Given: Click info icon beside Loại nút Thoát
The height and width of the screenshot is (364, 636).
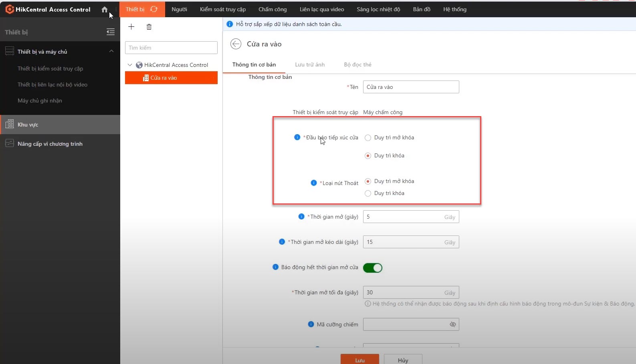Looking at the screenshot, I should click(314, 183).
